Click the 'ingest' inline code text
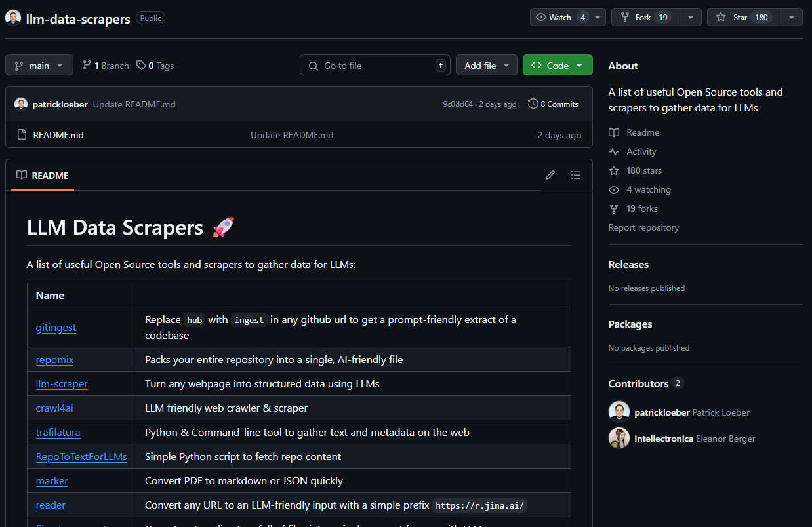Viewport: 812px width, 527px height. click(249, 320)
